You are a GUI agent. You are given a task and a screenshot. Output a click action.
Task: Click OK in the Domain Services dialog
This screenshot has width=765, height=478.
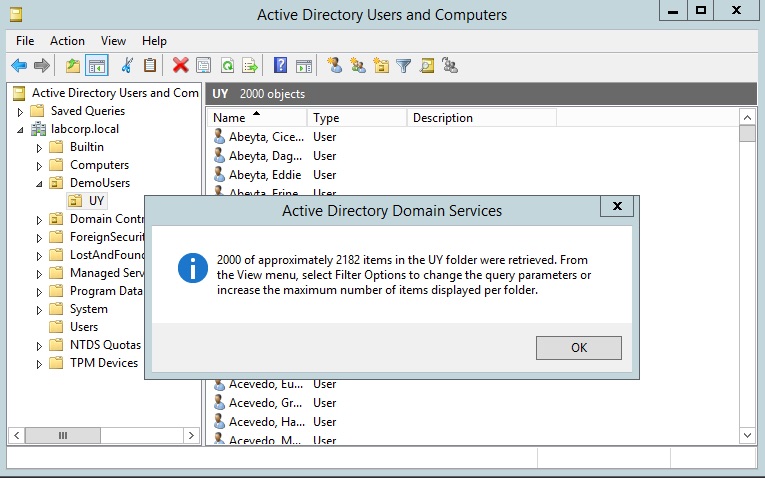click(579, 348)
